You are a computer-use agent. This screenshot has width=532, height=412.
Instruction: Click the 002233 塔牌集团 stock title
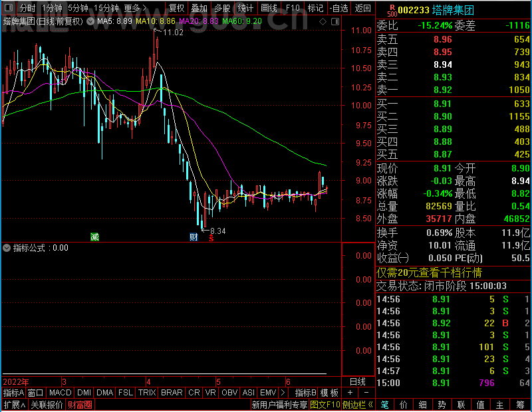[436, 10]
